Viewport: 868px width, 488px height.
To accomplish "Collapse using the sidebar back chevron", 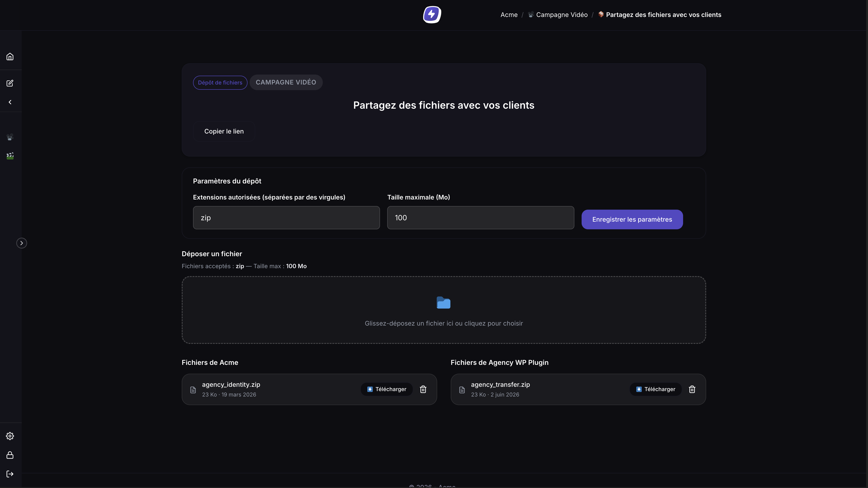I will point(10,102).
